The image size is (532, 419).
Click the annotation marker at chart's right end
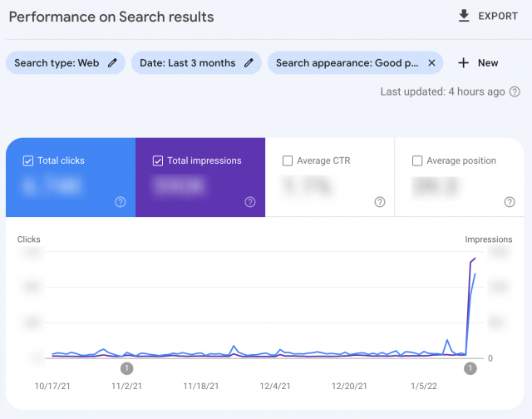point(470,368)
